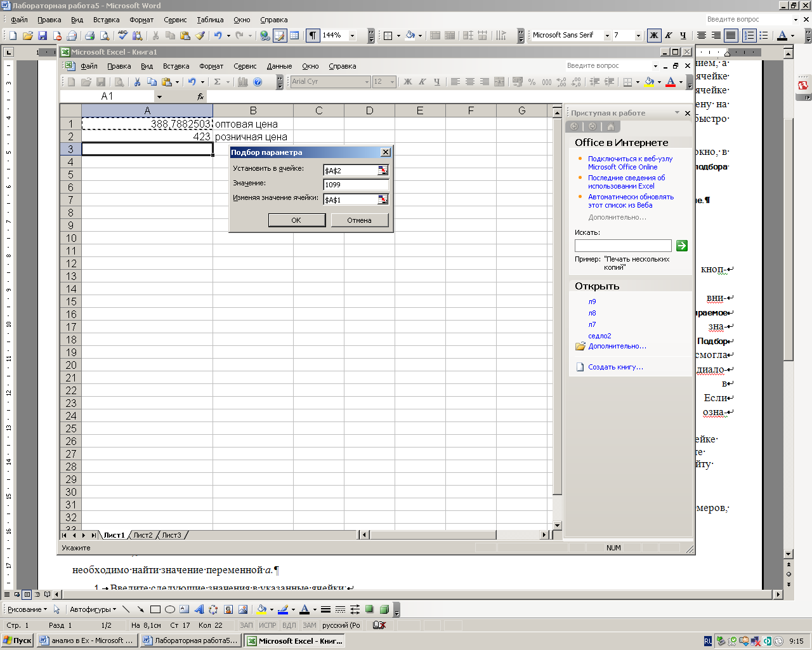Image resolution: width=812 pixels, height=650 pixels.
Task: Click Excel's percent style icon
Action: click(x=532, y=82)
